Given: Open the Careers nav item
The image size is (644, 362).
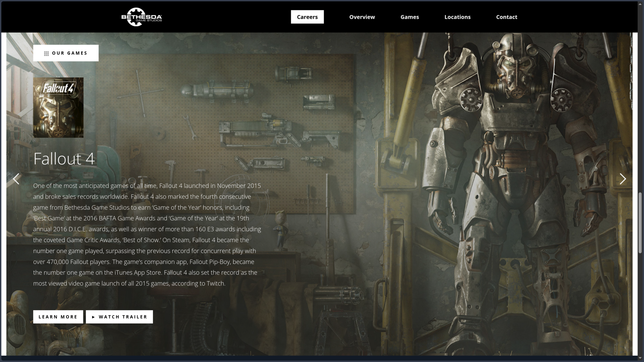Looking at the screenshot, I should tap(307, 17).
